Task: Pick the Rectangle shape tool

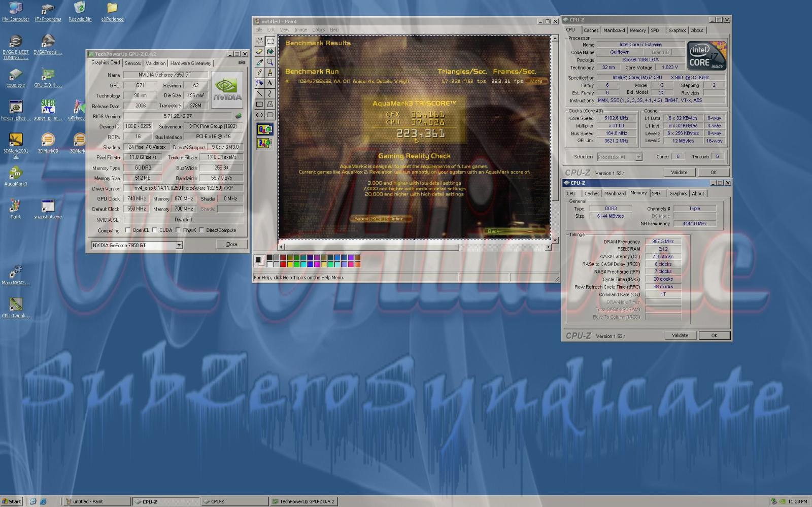Action: tap(259, 105)
